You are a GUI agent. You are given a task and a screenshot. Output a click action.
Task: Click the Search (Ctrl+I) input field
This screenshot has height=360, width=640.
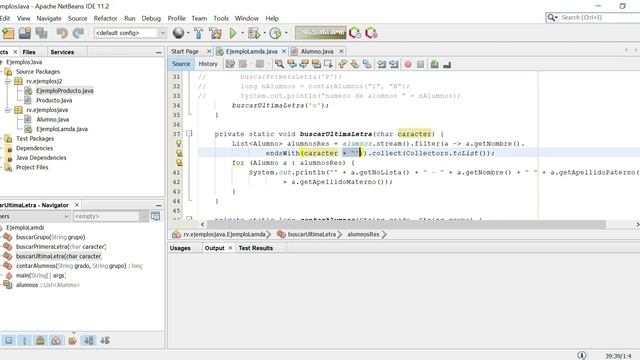tap(598, 18)
